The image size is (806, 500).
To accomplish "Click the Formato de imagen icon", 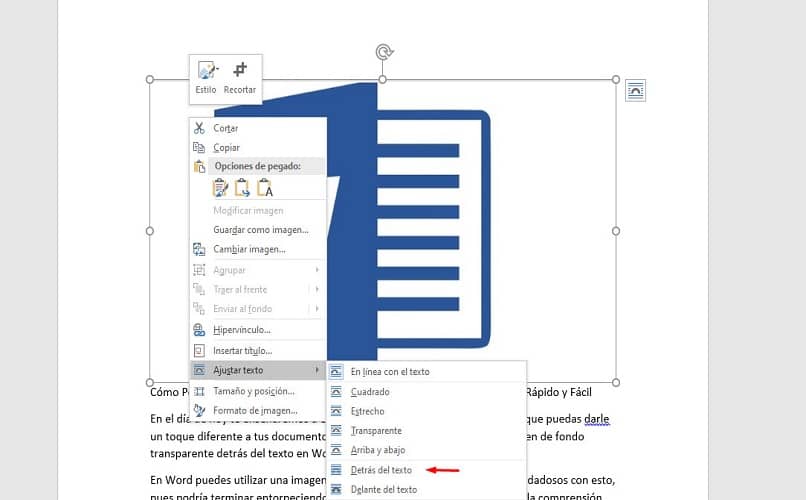I will pyautogui.click(x=199, y=410).
